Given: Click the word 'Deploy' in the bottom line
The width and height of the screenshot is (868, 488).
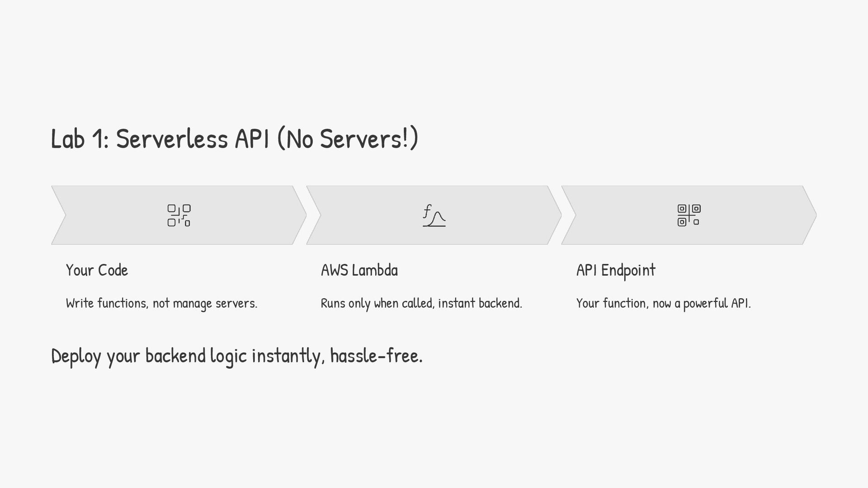Looking at the screenshot, I should click(76, 356).
